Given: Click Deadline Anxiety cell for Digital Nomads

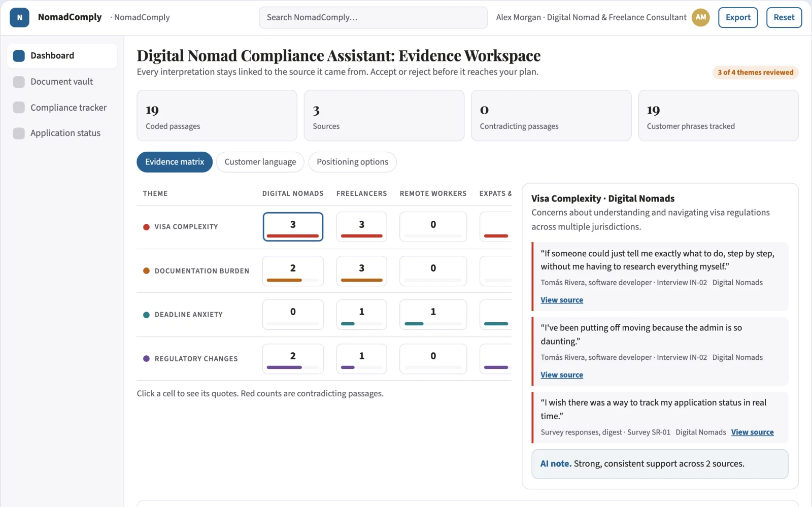Looking at the screenshot, I should click(x=293, y=315).
